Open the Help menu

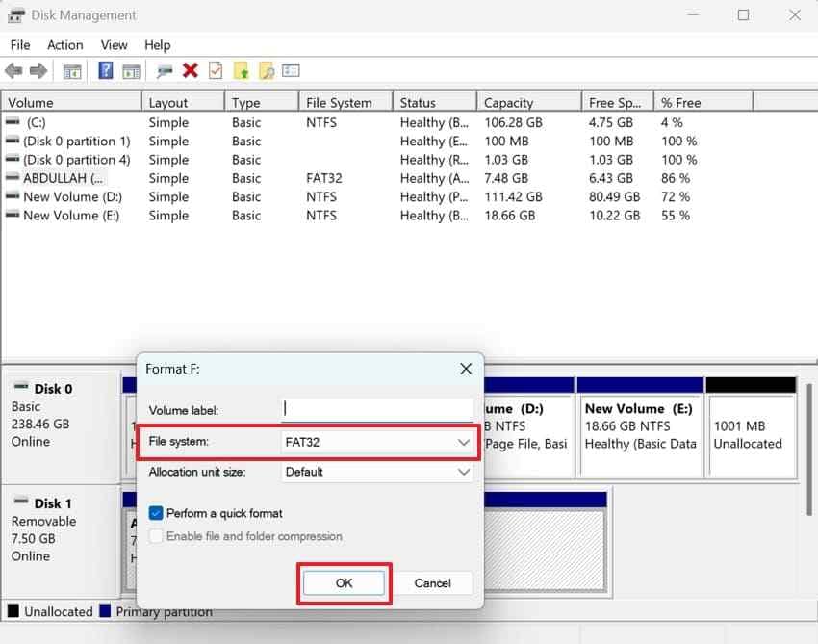[x=158, y=45]
